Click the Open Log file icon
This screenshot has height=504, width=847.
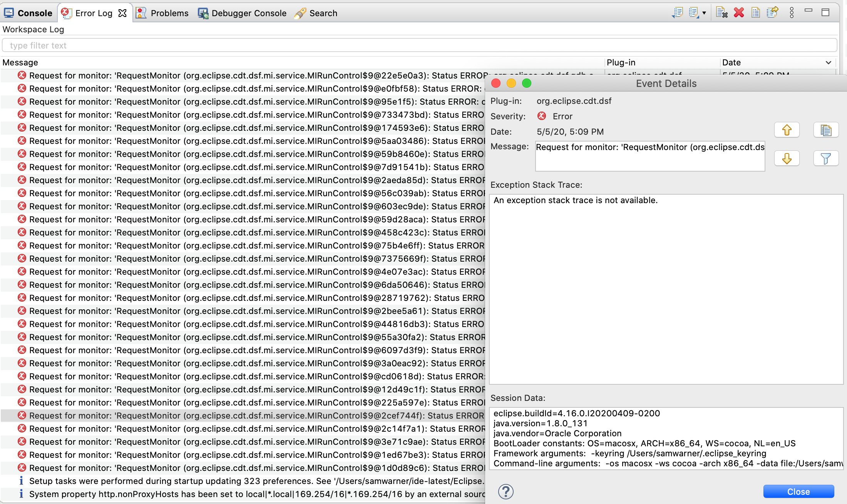[x=755, y=13]
